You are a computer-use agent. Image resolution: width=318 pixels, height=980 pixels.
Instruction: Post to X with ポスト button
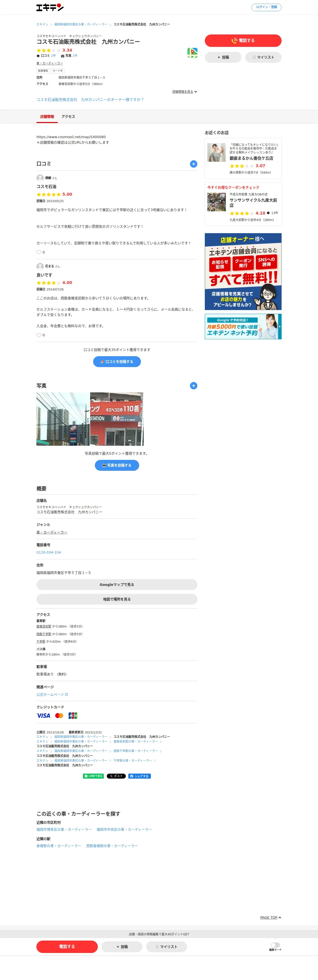(116, 776)
